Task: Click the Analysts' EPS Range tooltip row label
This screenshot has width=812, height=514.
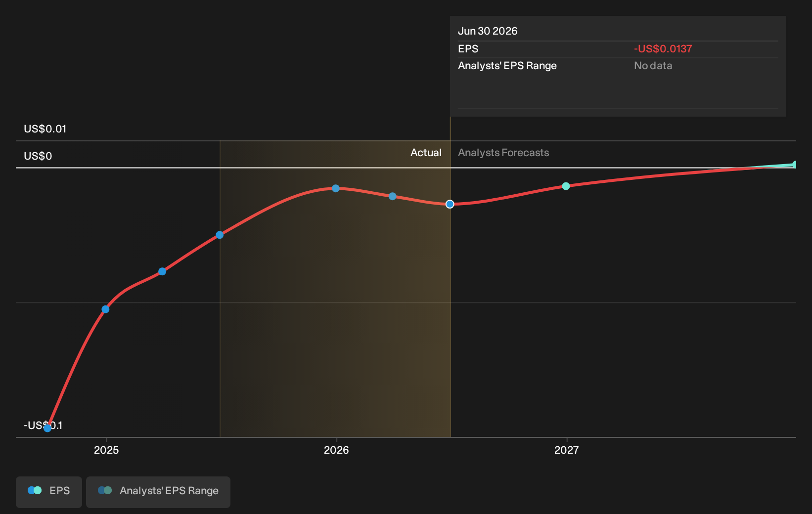Action: tap(507, 66)
